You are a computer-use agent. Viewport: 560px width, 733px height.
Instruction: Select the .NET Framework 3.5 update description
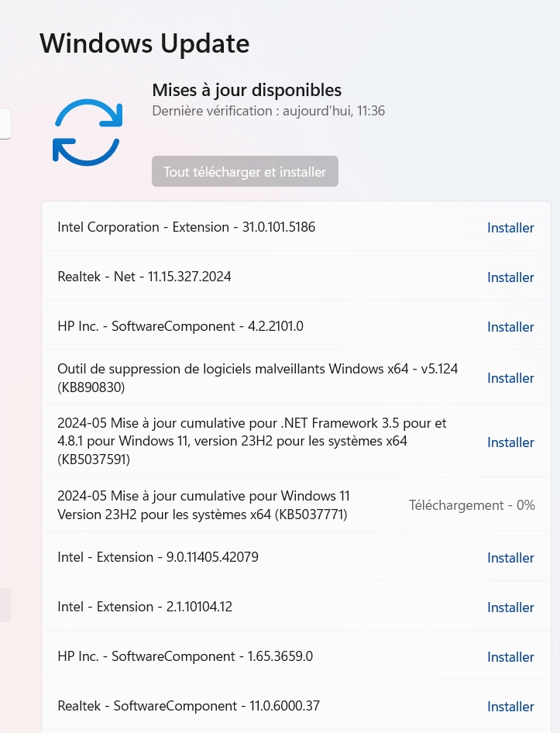pos(252,442)
